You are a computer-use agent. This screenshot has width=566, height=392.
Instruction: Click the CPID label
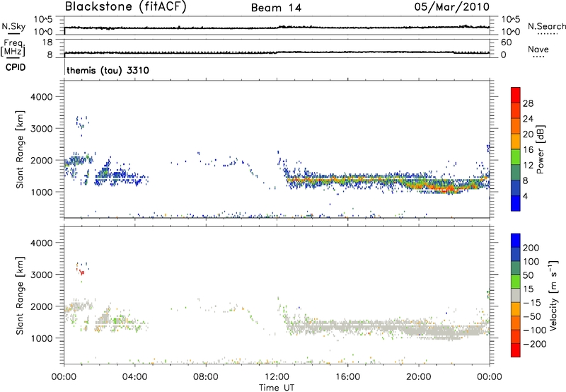pos(16,67)
